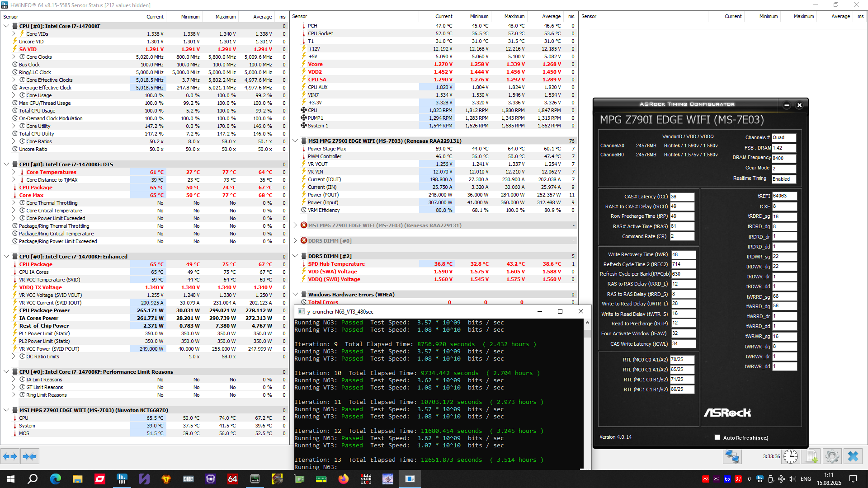Enable the Auto Refresh checkbox

717,437
